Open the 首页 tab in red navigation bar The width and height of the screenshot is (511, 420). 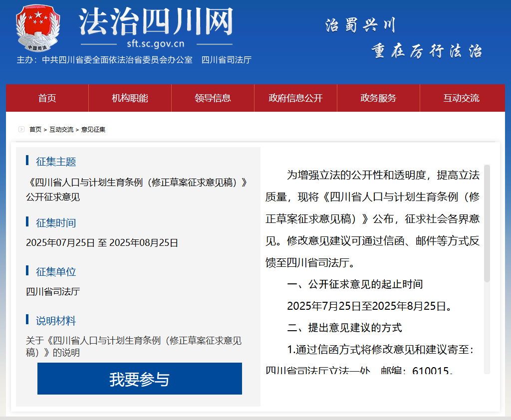[x=47, y=98]
